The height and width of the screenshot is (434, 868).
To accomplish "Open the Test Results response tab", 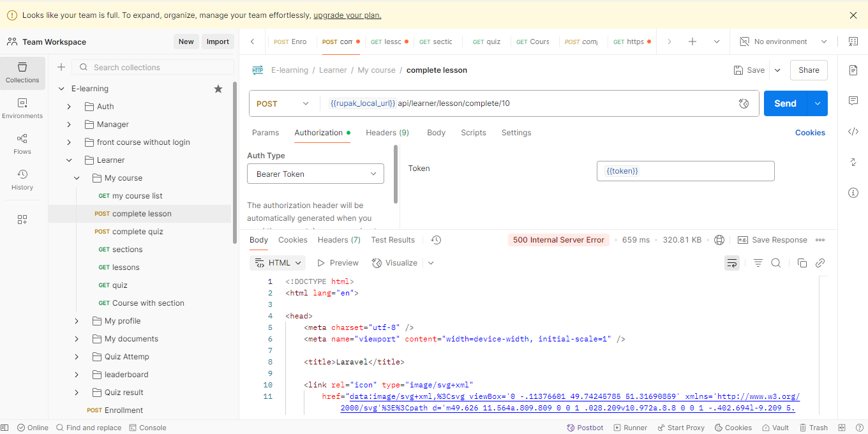I will pos(393,240).
